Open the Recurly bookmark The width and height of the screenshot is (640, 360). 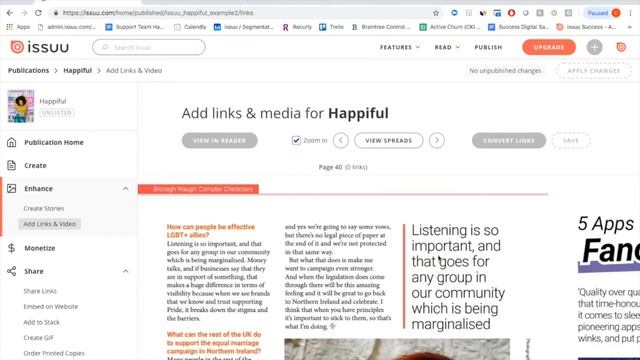pos(297,27)
